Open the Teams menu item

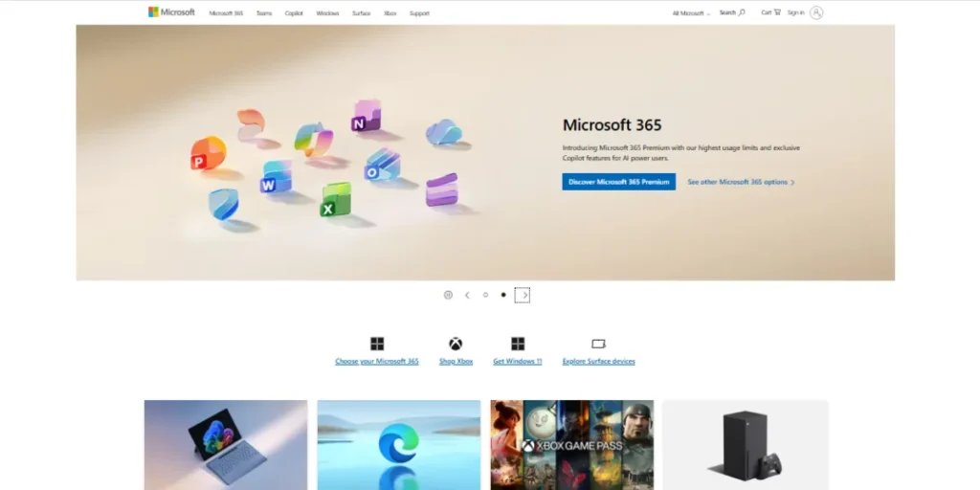pyautogui.click(x=264, y=13)
